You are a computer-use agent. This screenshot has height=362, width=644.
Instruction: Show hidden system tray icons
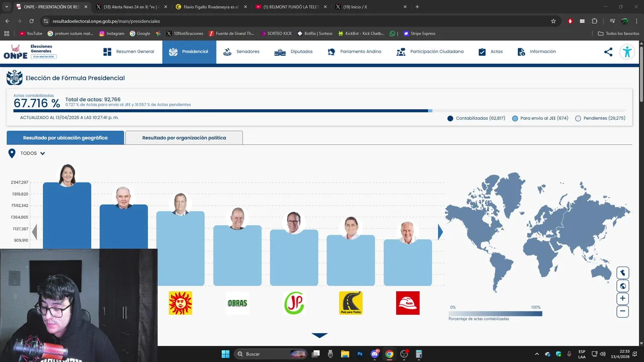(537, 354)
